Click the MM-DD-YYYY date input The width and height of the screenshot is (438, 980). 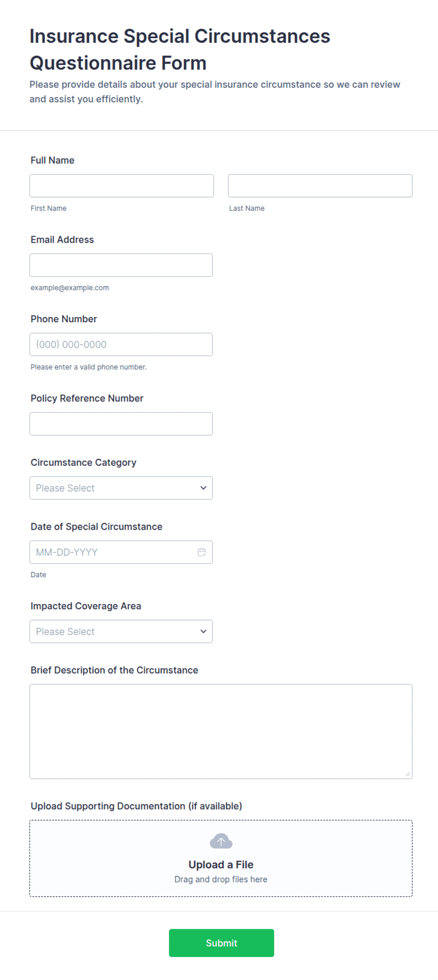pos(121,552)
